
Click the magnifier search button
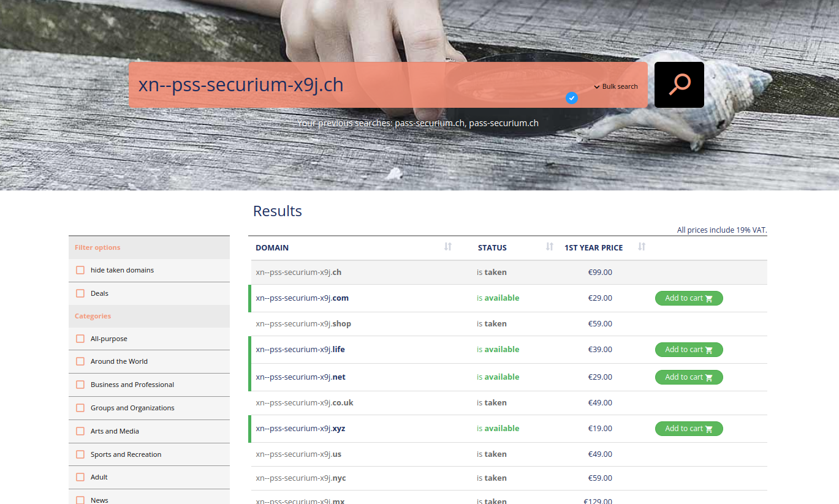(679, 85)
